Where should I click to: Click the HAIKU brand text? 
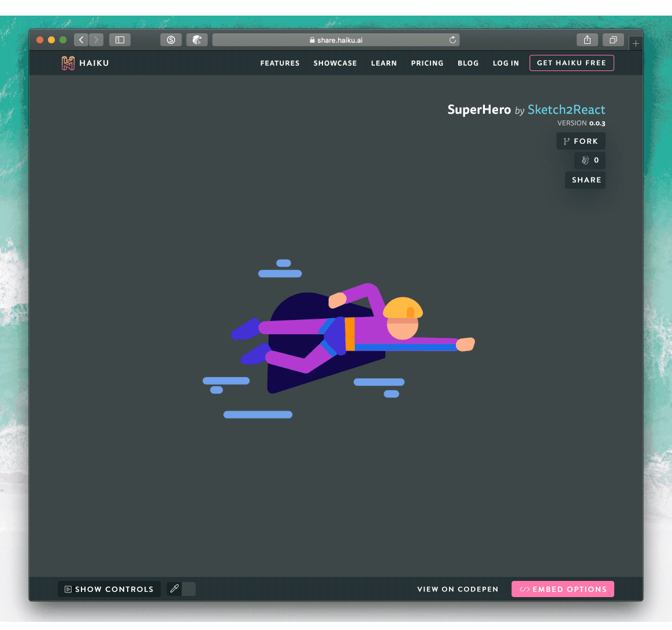coord(94,63)
